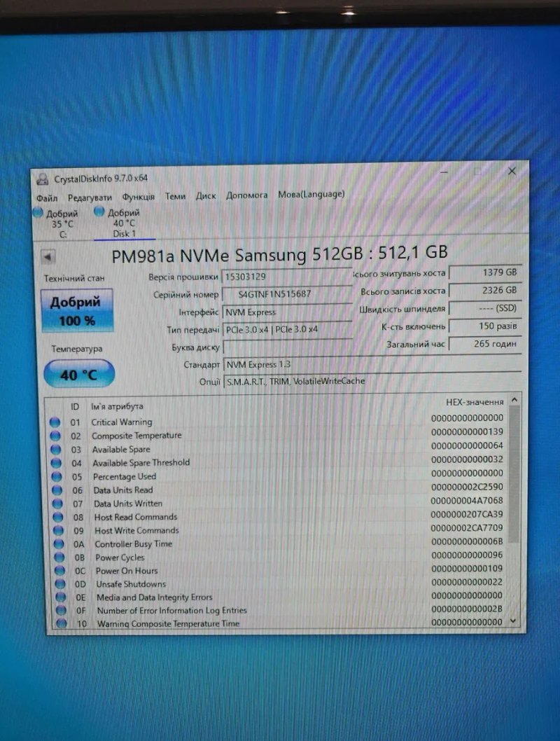Click the serial number field
The width and height of the screenshot is (560, 741).
(286, 294)
